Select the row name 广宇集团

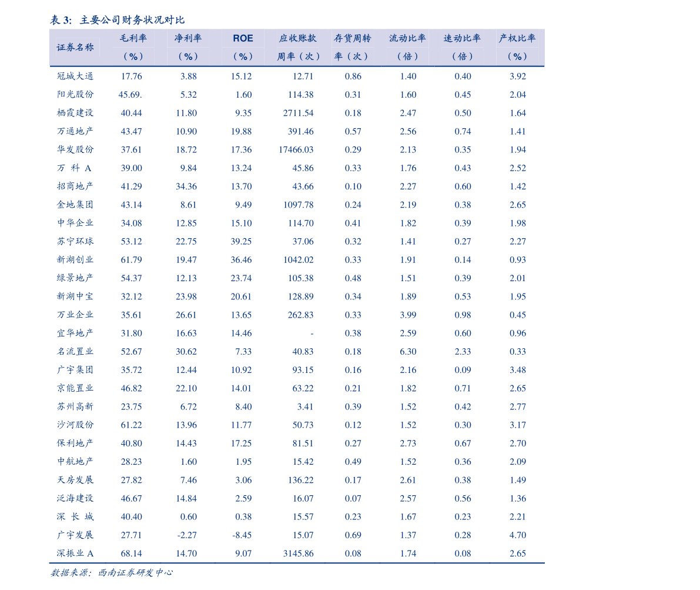coord(75,369)
